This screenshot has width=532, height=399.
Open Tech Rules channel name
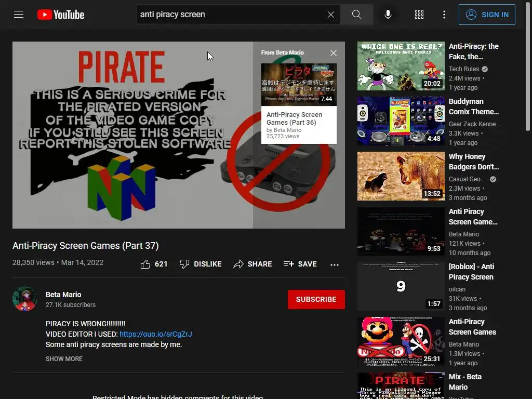pos(464,69)
